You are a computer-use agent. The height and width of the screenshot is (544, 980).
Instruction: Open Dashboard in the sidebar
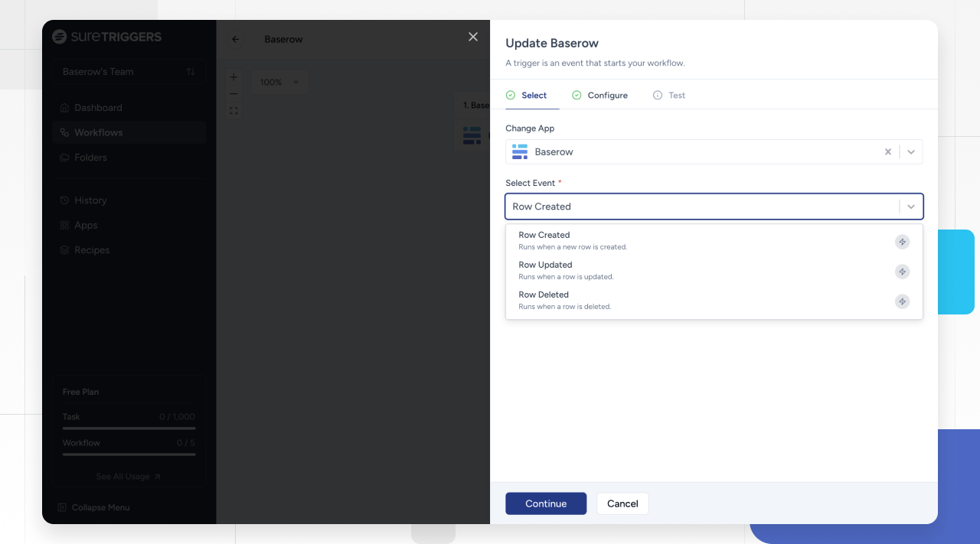[x=129, y=108]
